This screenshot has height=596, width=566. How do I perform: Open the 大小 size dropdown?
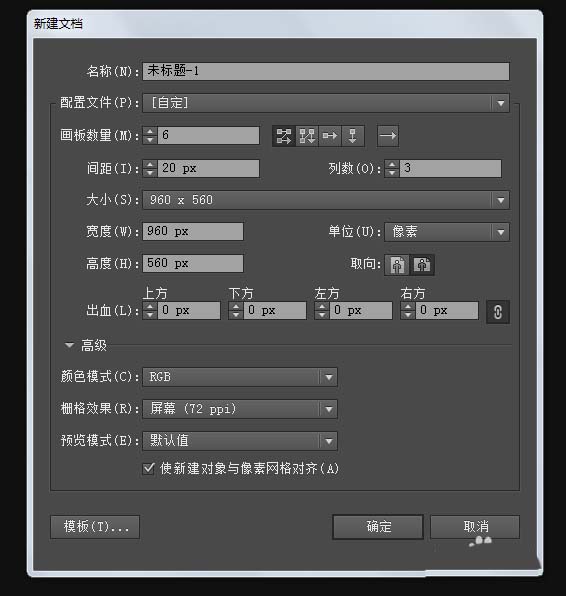point(326,200)
